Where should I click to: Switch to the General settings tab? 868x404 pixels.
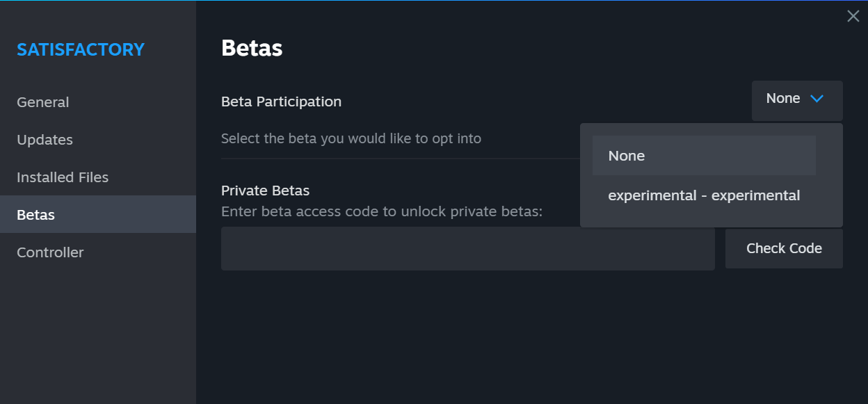pyautogui.click(x=43, y=102)
